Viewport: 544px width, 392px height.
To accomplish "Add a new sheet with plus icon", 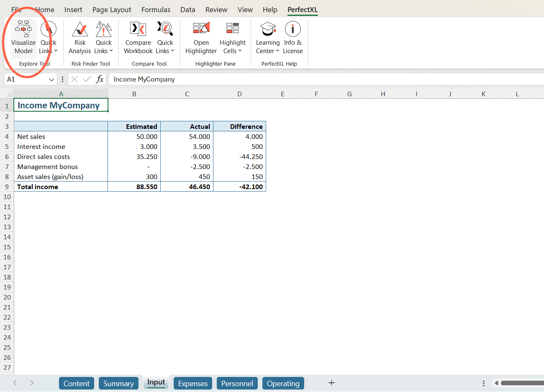I will click(x=331, y=383).
